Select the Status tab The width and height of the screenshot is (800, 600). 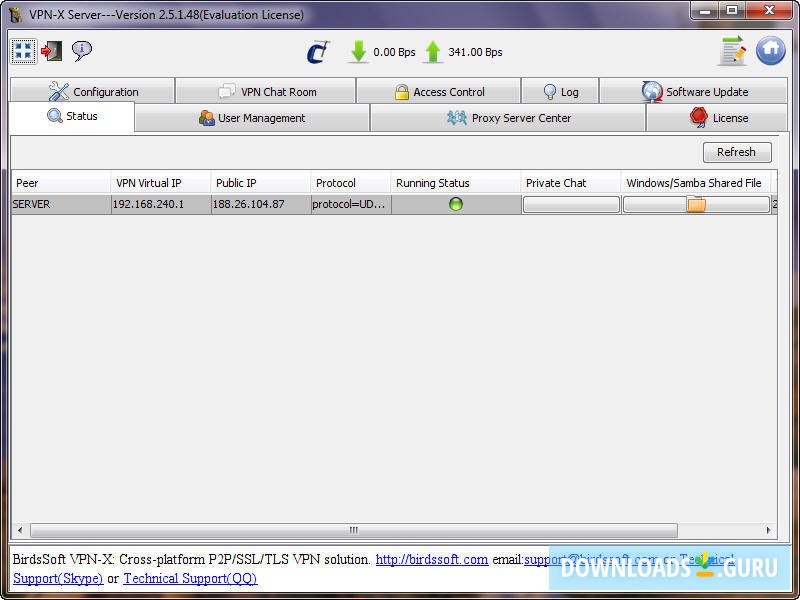tap(72, 116)
